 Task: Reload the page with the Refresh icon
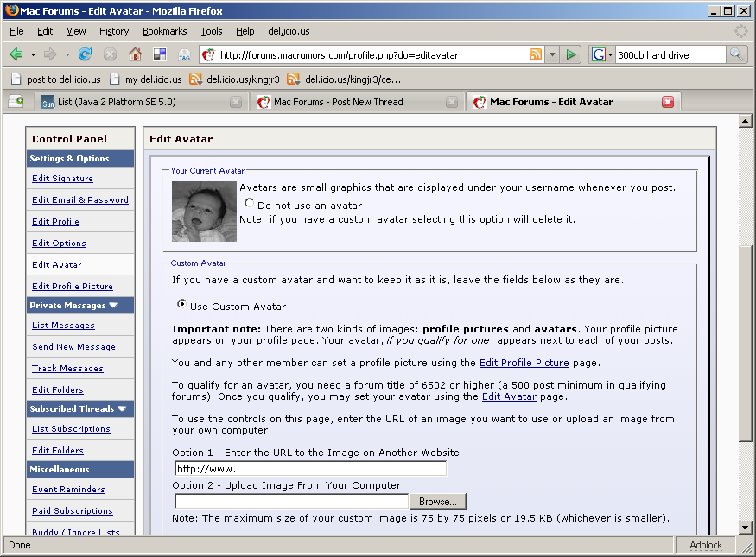pos(86,54)
